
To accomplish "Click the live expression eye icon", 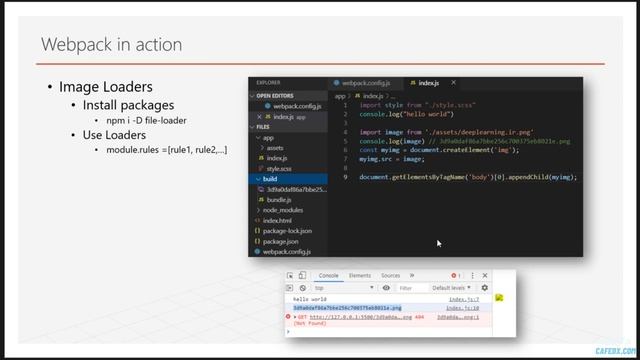I will coord(386,288).
